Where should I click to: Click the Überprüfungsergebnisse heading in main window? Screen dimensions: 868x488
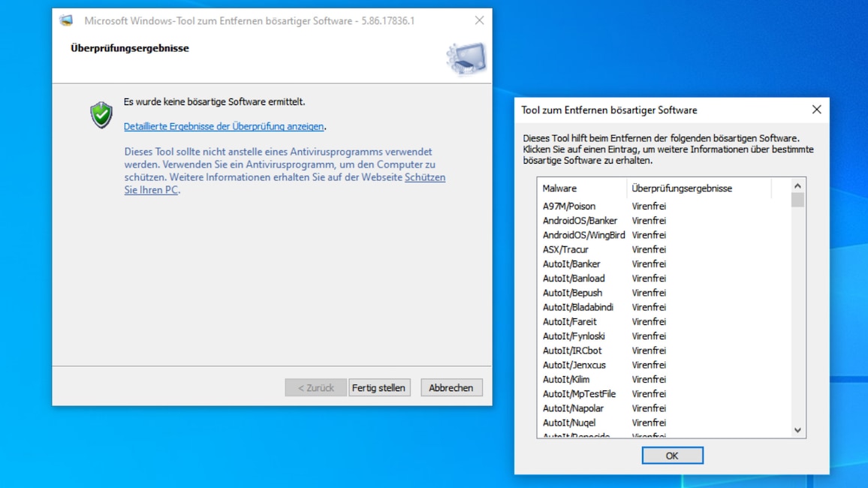[130, 48]
